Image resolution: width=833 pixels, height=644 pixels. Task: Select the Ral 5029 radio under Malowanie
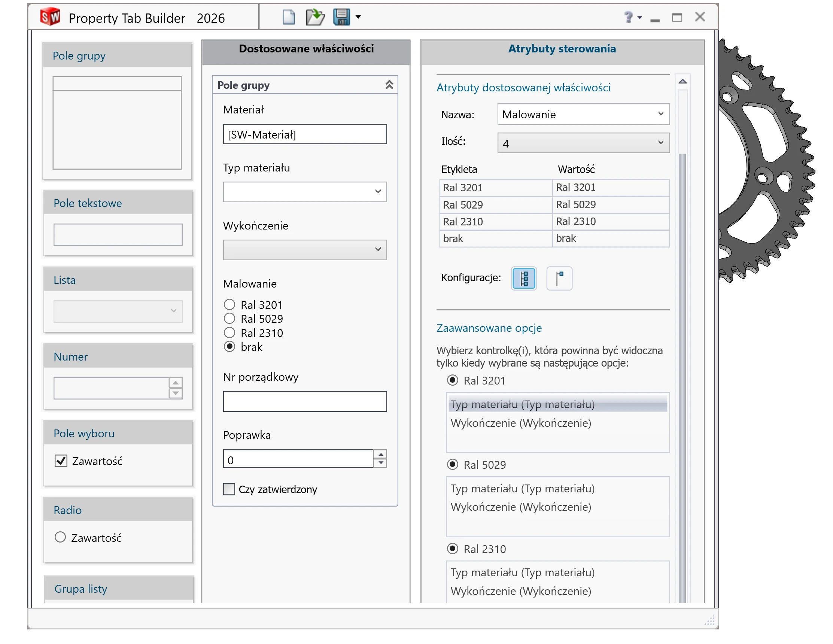tap(229, 319)
